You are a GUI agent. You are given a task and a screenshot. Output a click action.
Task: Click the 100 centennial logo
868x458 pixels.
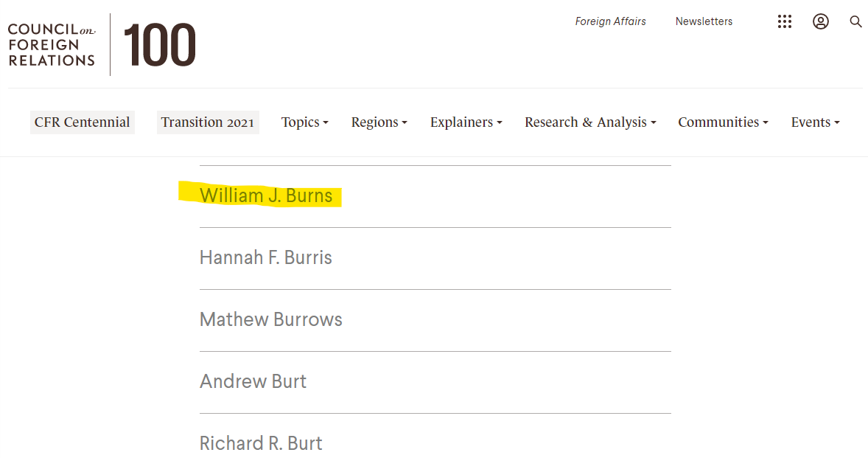pyautogui.click(x=160, y=45)
